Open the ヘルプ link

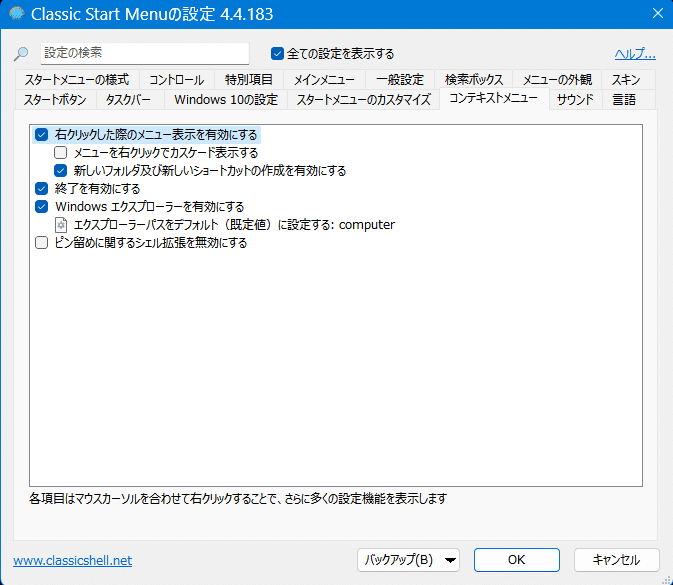click(x=635, y=54)
